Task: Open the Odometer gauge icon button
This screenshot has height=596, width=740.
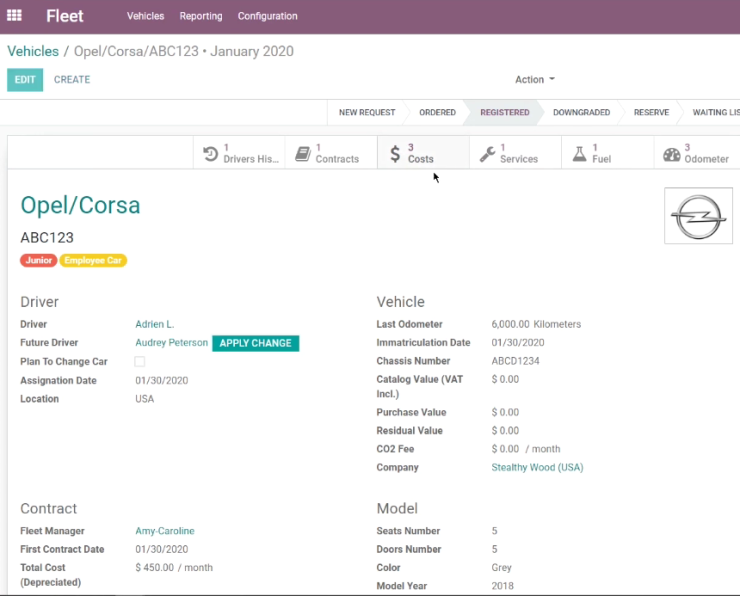Action: pos(697,153)
